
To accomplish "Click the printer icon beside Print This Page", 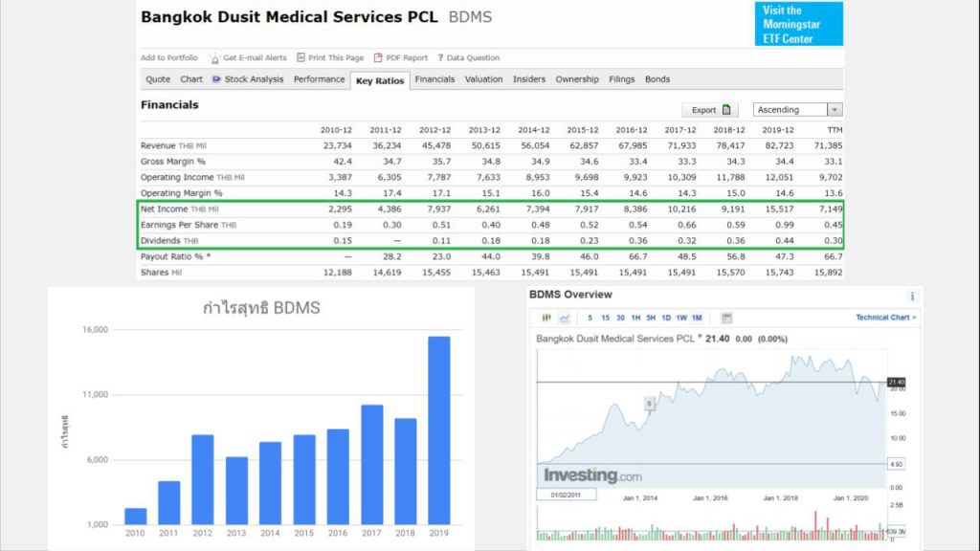I will coord(301,57).
